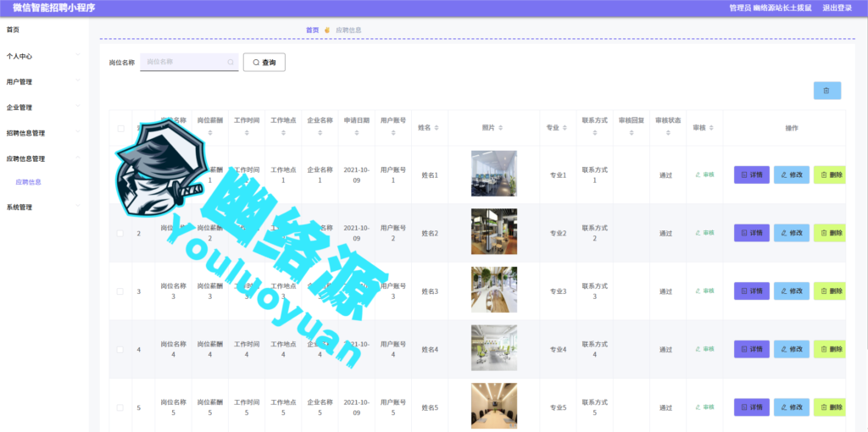Sort by 姓名 column arrows
This screenshot has height=432, width=868.
(437, 128)
